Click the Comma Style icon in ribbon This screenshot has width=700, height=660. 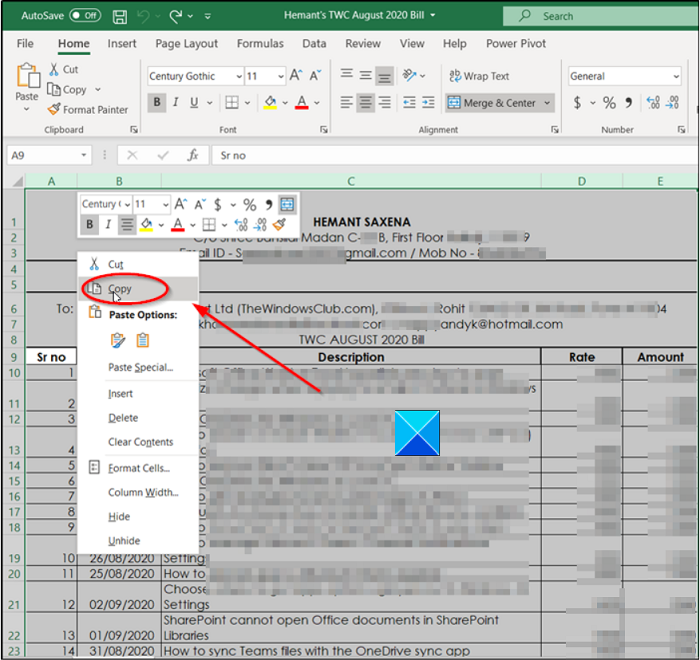[629, 103]
